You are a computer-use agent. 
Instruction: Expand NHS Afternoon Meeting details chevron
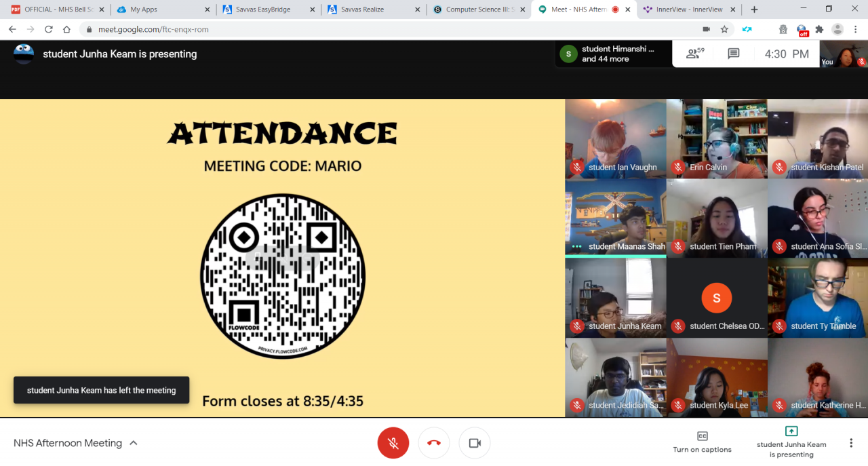134,443
